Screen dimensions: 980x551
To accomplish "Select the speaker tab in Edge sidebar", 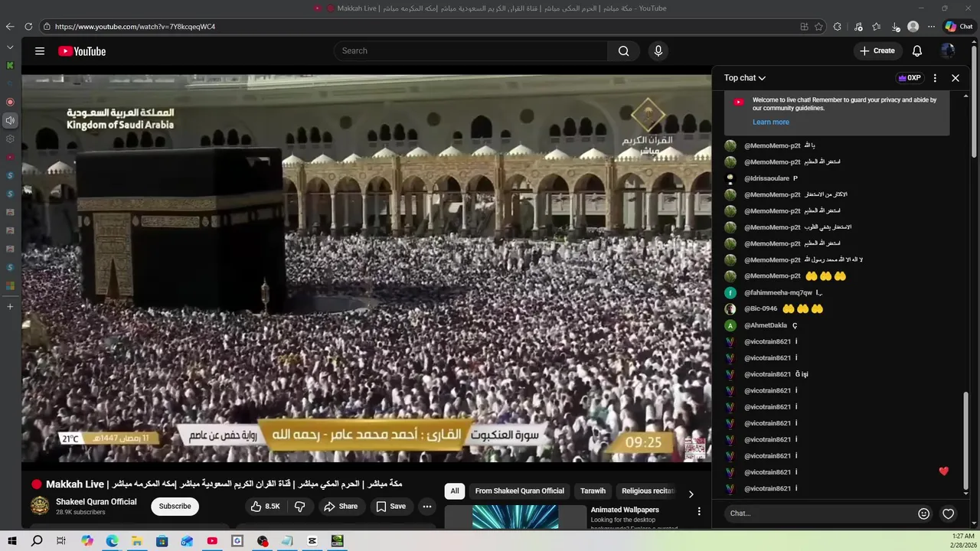I will [x=10, y=120].
